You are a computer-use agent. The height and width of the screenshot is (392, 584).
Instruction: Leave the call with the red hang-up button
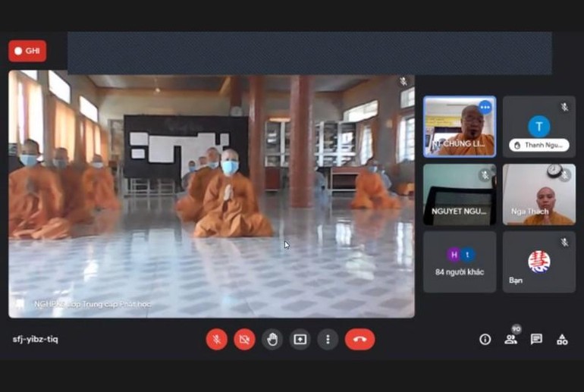tap(360, 340)
